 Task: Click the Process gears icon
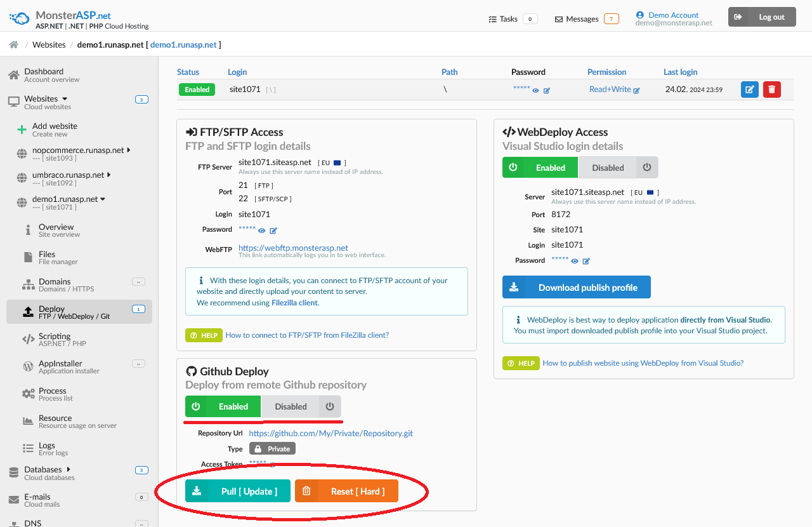pos(29,394)
